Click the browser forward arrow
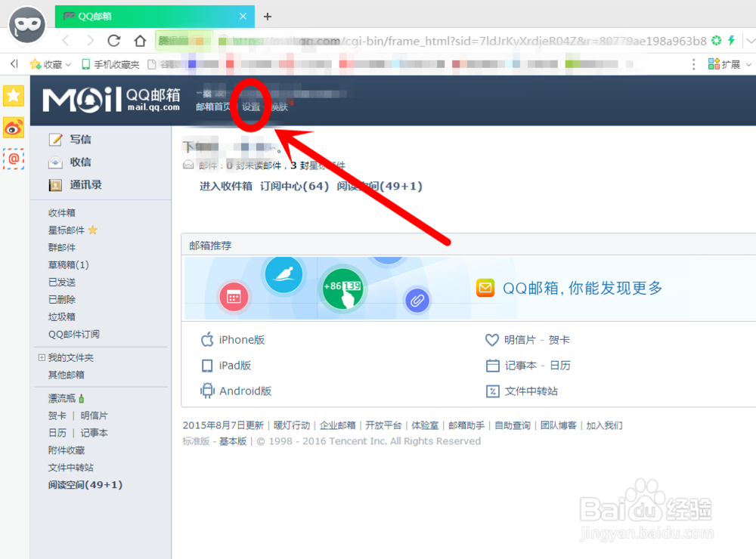The height and width of the screenshot is (559, 756). point(90,41)
